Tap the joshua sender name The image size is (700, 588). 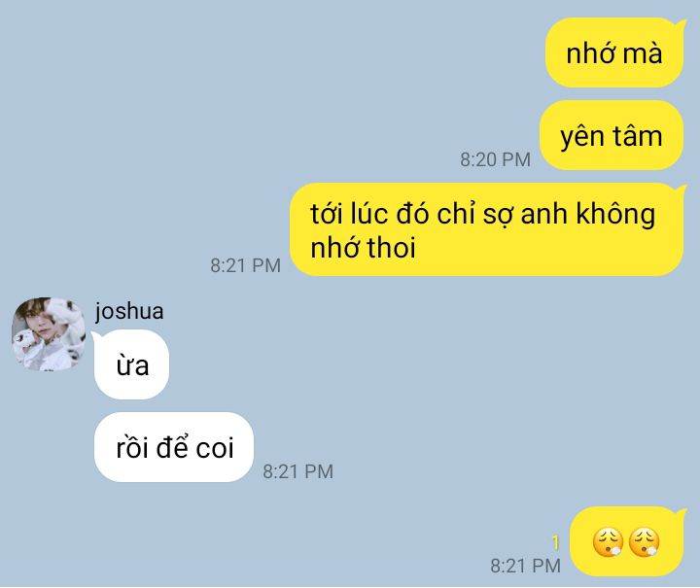[129, 311]
